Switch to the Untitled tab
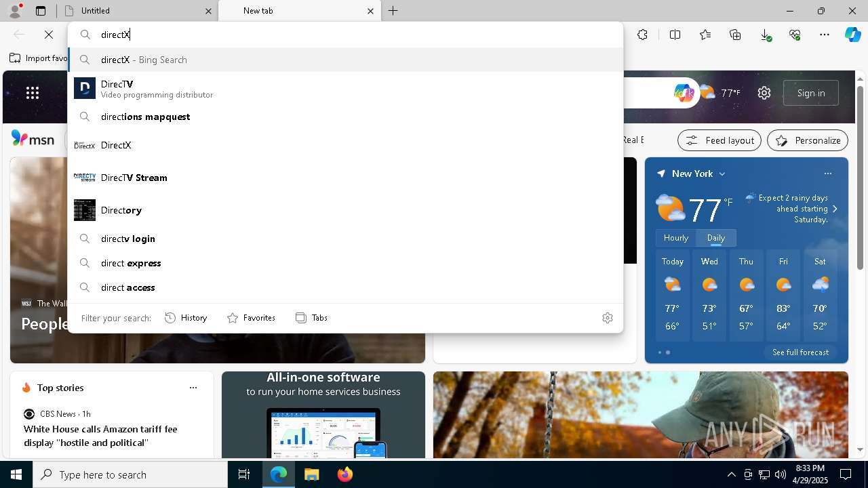Viewport: 868px width, 488px height. click(x=136, y=11)
